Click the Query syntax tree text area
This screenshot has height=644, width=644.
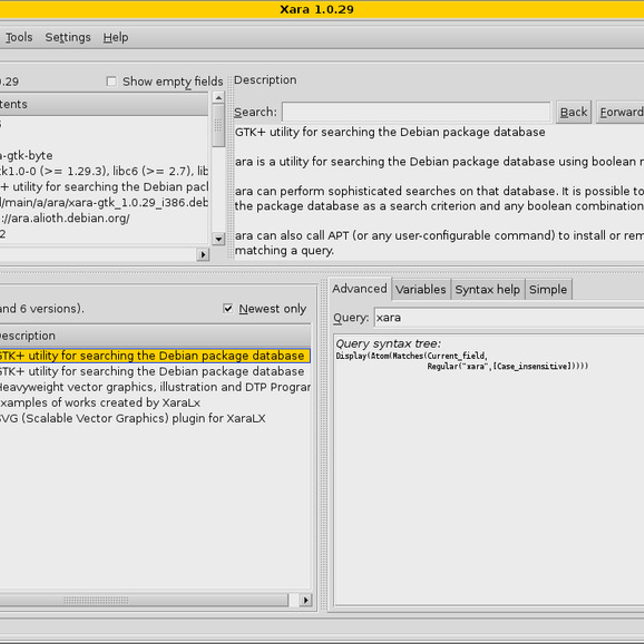pyautogui.click(x=489, y=469)
